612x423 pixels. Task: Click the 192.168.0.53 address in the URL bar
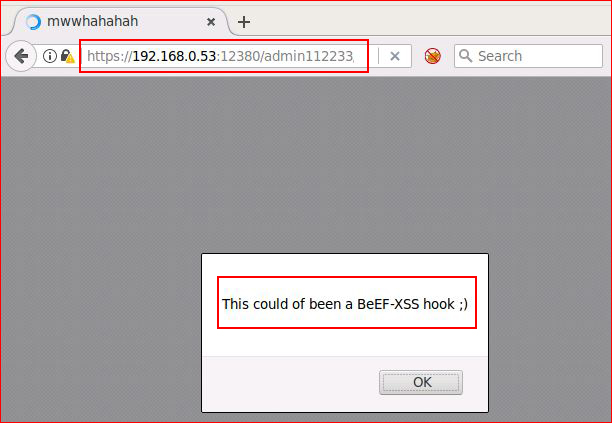click(x=174, y=56)
